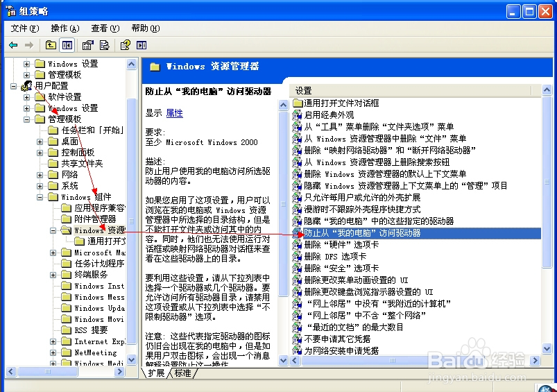Click the folder icon beside 通用打开文件对话框 in list
This screenshot has width=557, height=392.
click(x=298, y=103)
